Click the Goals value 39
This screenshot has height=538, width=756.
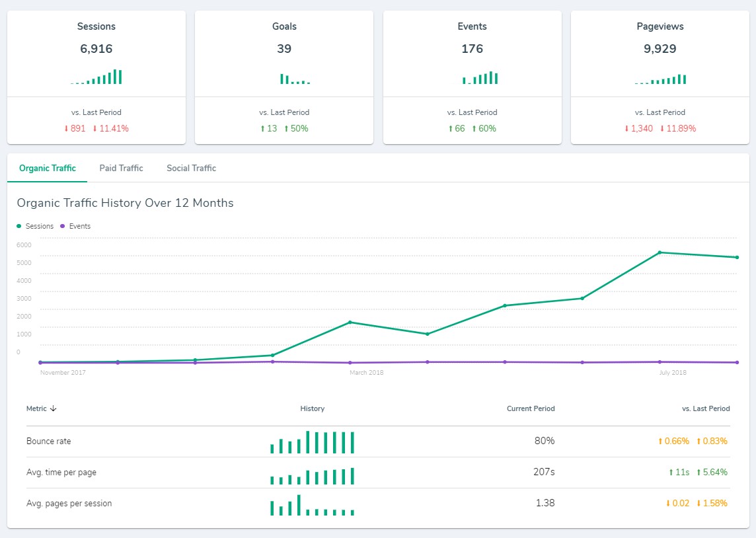(284, 49)
